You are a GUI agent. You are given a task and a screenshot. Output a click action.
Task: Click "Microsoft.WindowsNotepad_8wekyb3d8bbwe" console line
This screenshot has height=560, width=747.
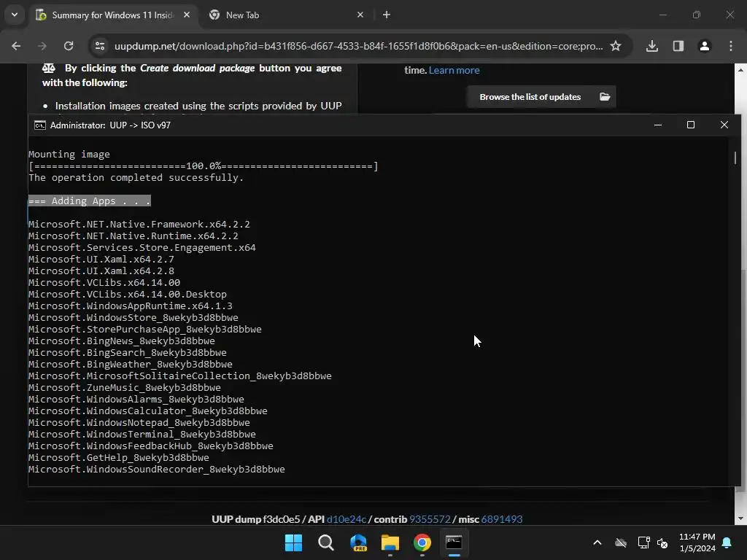click(139, 423)
